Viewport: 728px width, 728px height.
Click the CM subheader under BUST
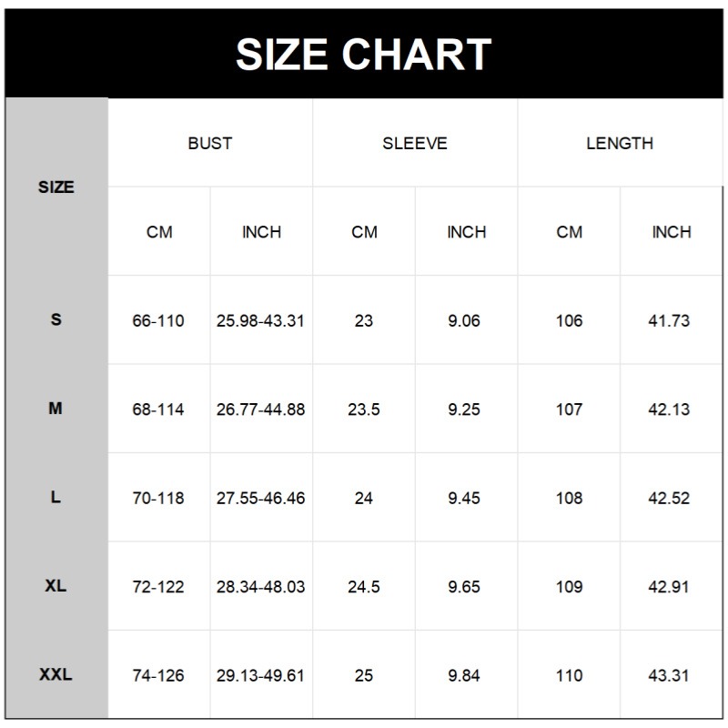(159, 232)
